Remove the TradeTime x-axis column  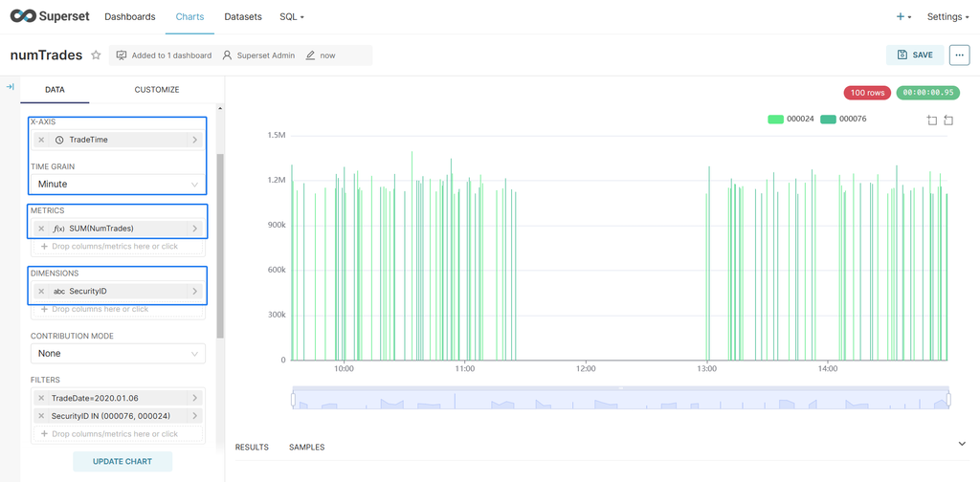(x=41, y=140)
